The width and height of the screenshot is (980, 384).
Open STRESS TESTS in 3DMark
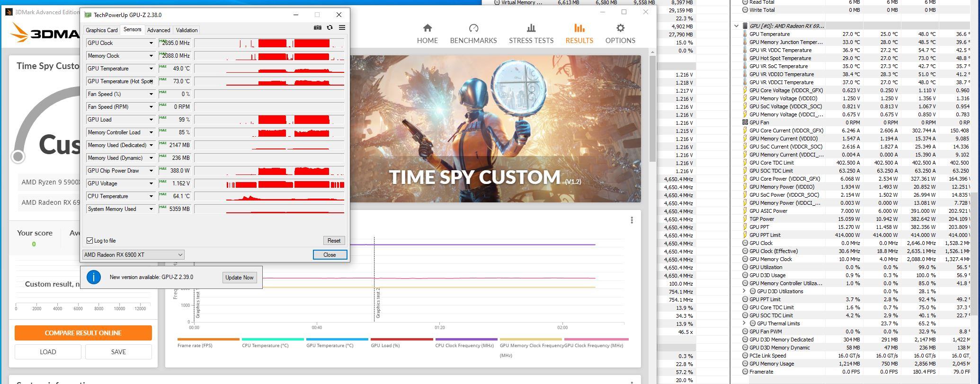[x=531, y=34]
